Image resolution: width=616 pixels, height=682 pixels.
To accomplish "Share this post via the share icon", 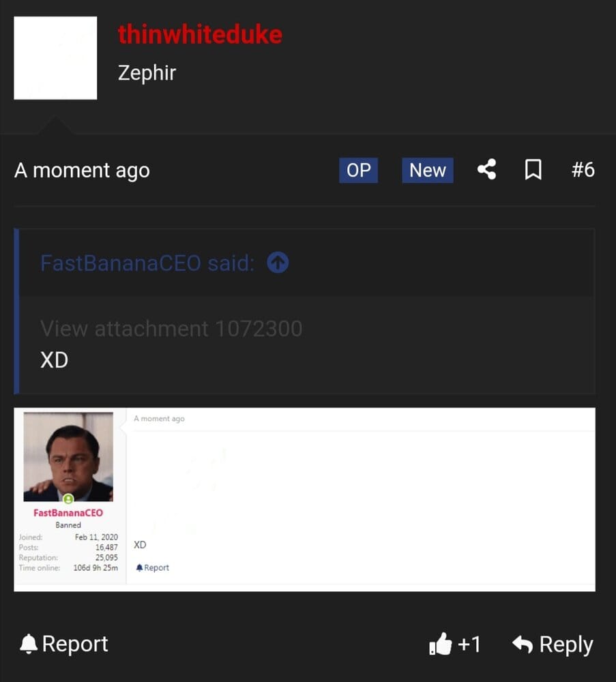I will tap(486, 170).
